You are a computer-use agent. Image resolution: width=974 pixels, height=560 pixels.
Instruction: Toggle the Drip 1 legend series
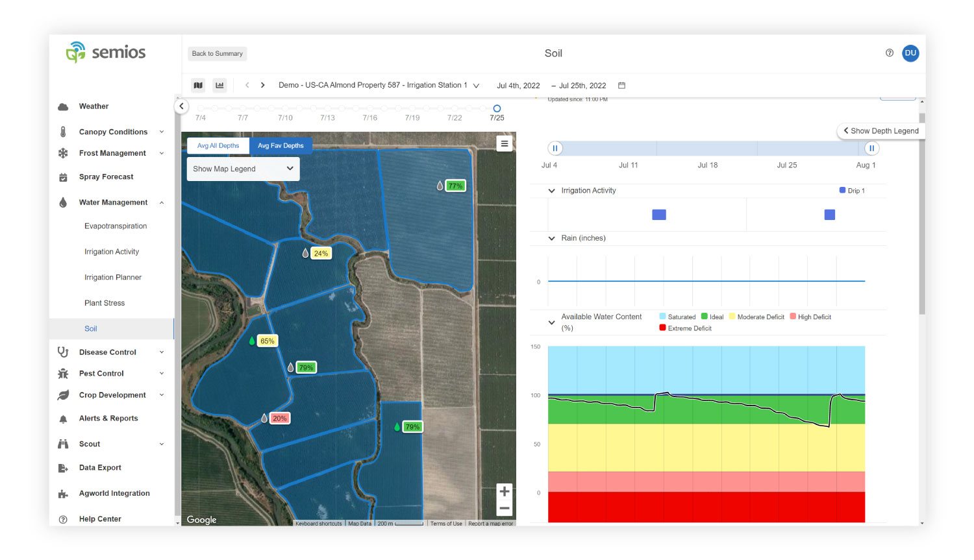coord(852,191)
